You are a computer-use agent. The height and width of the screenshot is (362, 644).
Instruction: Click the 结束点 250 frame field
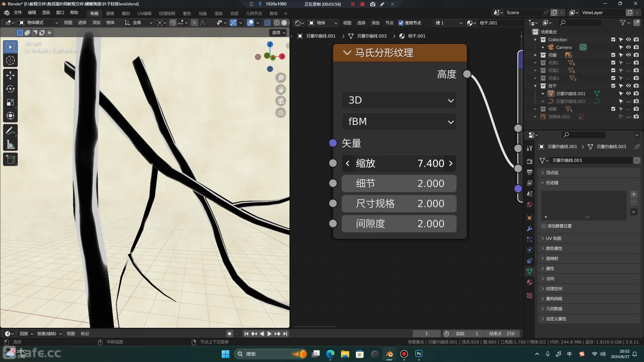pyautogui.click(x=502, y=334)
